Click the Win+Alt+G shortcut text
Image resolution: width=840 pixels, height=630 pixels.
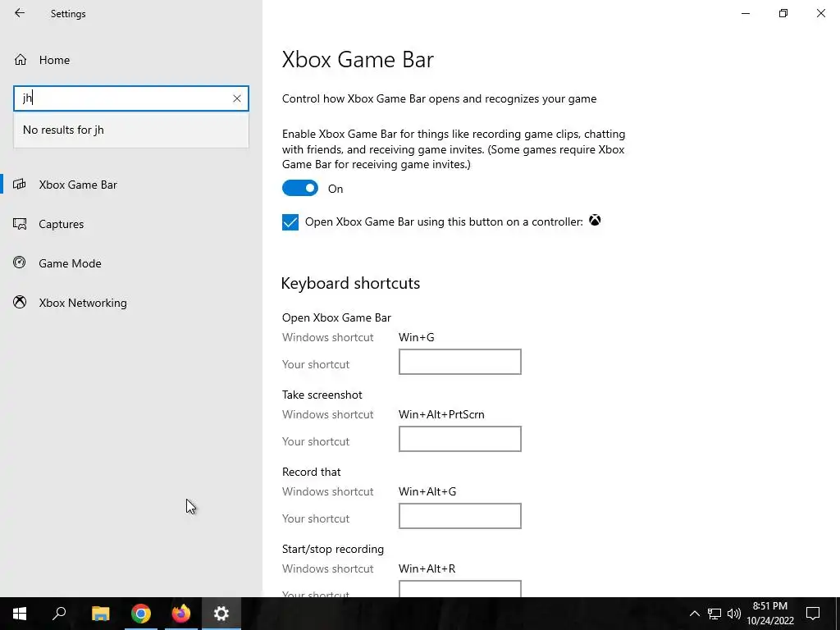coord(427,492)
